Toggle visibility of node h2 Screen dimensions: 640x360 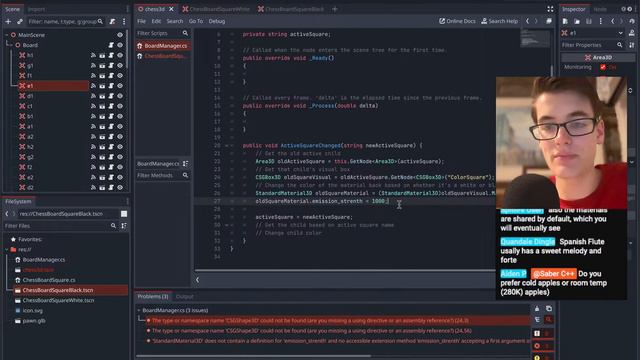click(120, 147)
